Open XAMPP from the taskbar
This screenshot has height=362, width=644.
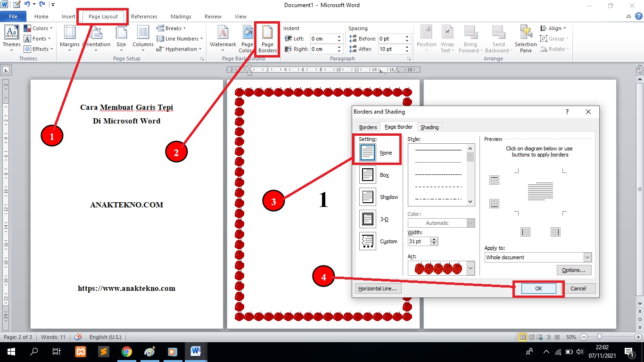80,352
